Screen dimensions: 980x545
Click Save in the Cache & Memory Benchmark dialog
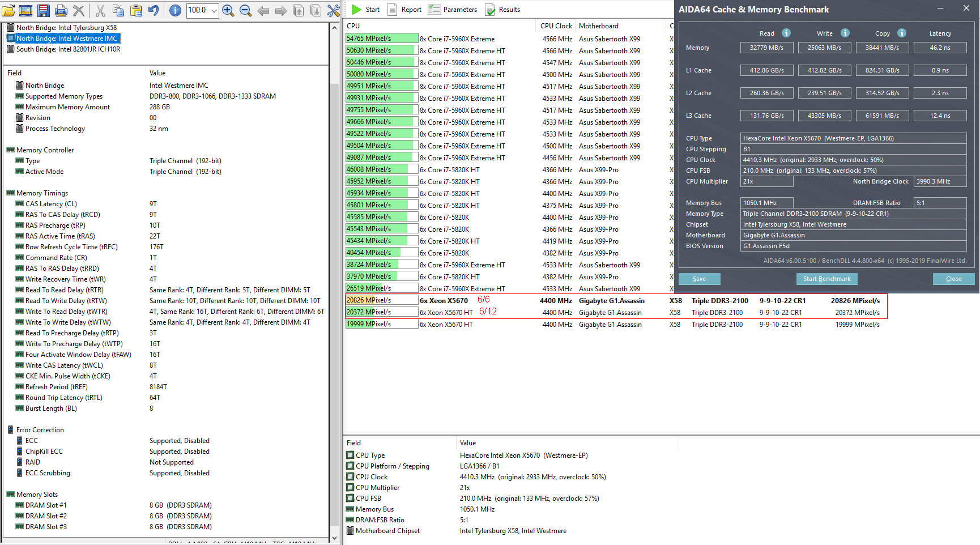[x=700, y=279]
